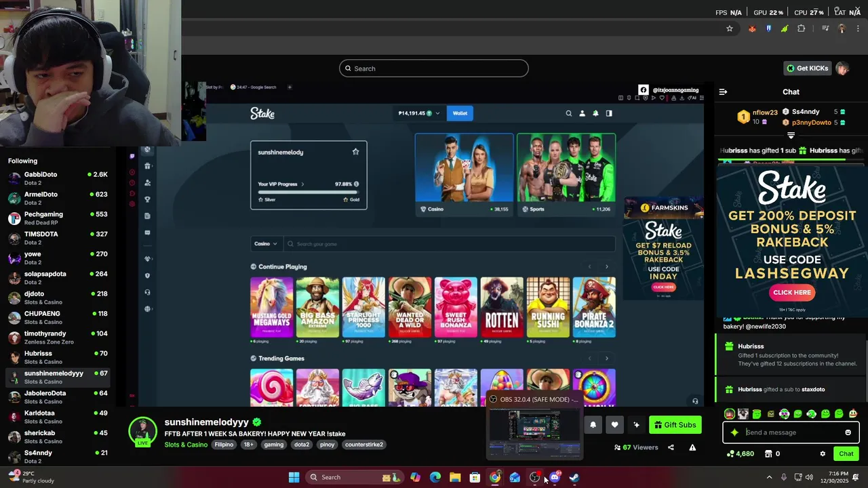Image resolution: width=868 pixels, height=488 pixels.
Task: Open Stake balance currency dropdown
Action: point(419,113)
